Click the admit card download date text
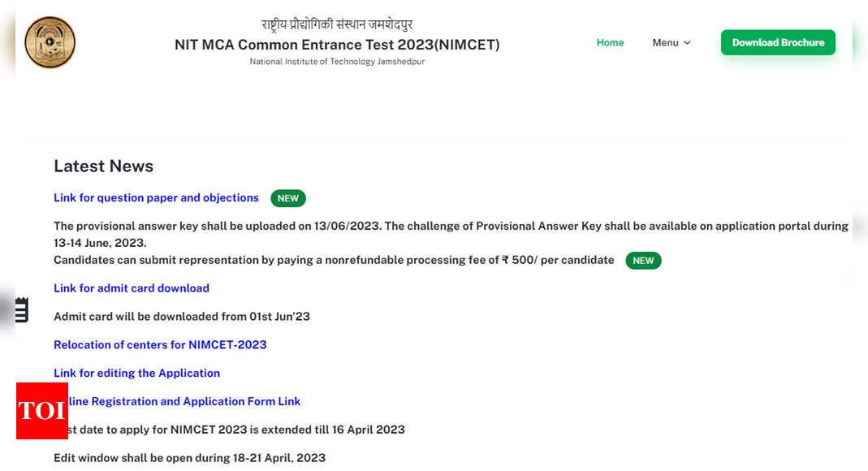Image resolution: width=868 pixels, height=471 pixels. coord(182,317)
